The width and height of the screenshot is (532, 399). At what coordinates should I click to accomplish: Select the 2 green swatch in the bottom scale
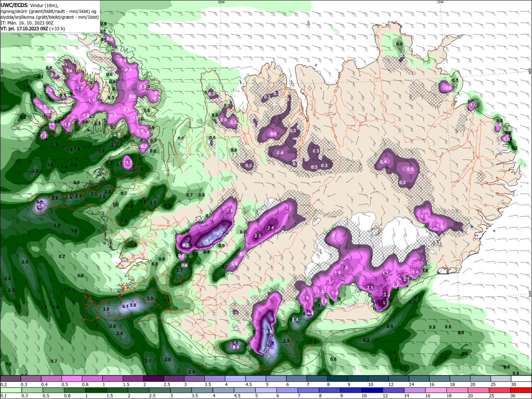[138, 390]
